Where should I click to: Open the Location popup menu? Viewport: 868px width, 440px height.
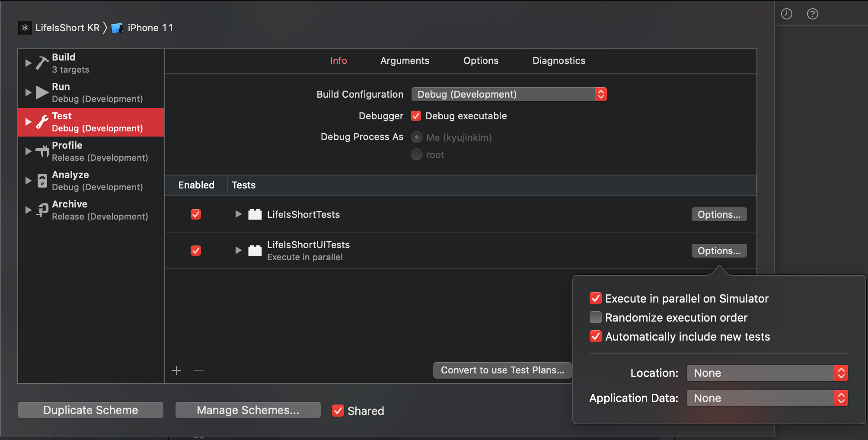767,373
